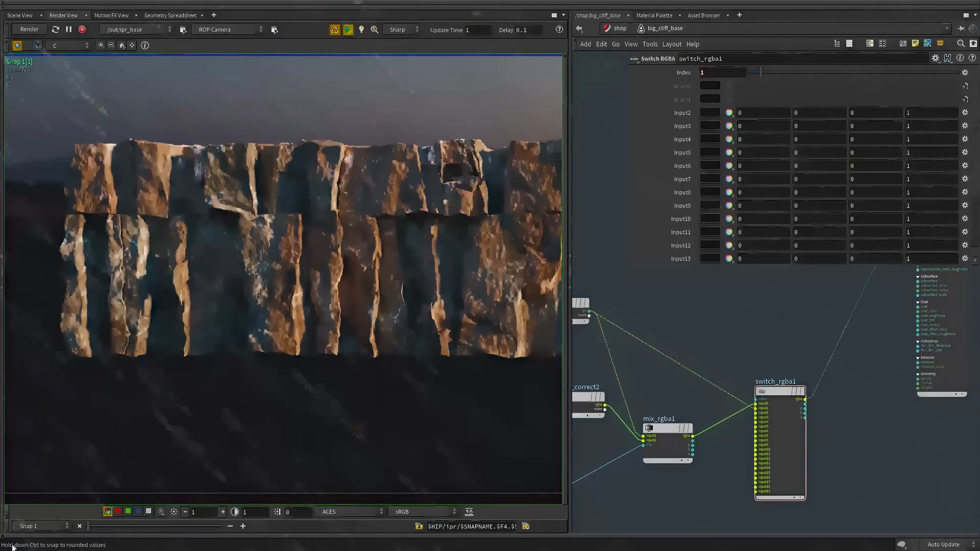Switch to the Material Palette tab
Viewport: 980px width, 551px height.
tap(654, 15)
